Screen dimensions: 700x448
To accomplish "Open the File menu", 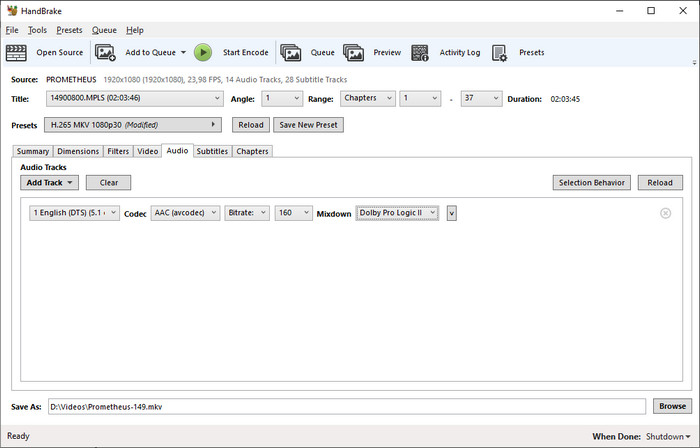I will (x=12, y=30).
